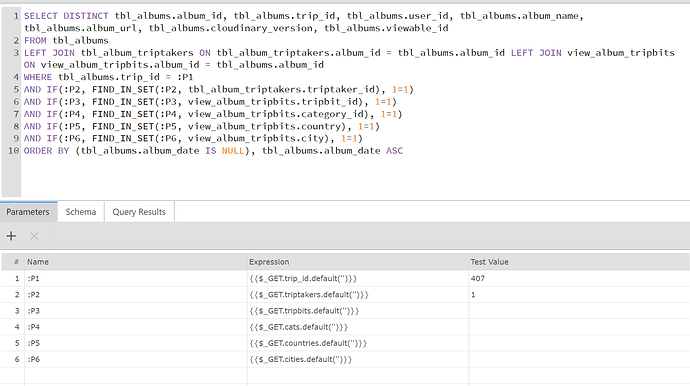Image resolution: width=690 pixels, height=386 pixels.
Task: Switch to the Parameters tab
Action: (28, 212)
